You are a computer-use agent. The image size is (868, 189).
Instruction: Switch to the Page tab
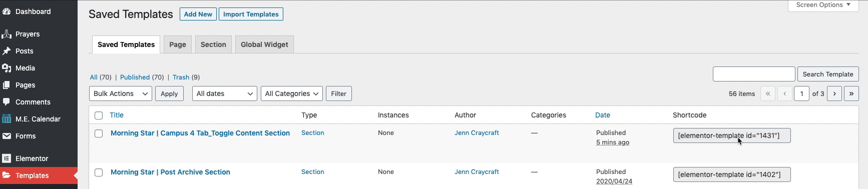tap(178, 44)
